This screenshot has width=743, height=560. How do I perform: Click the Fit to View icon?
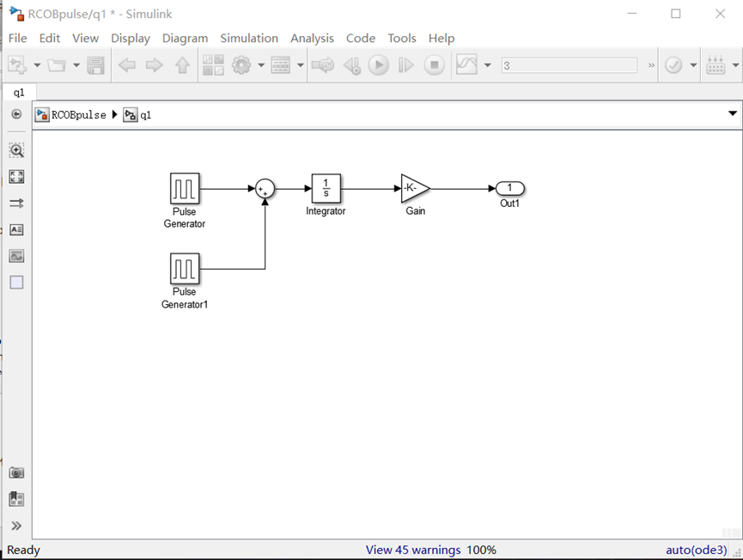16,177
